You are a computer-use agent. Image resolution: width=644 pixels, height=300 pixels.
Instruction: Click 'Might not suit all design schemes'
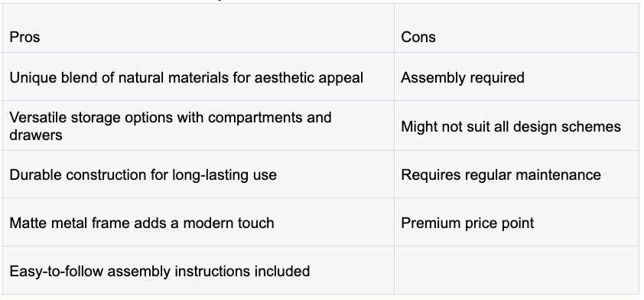point(517,126)
